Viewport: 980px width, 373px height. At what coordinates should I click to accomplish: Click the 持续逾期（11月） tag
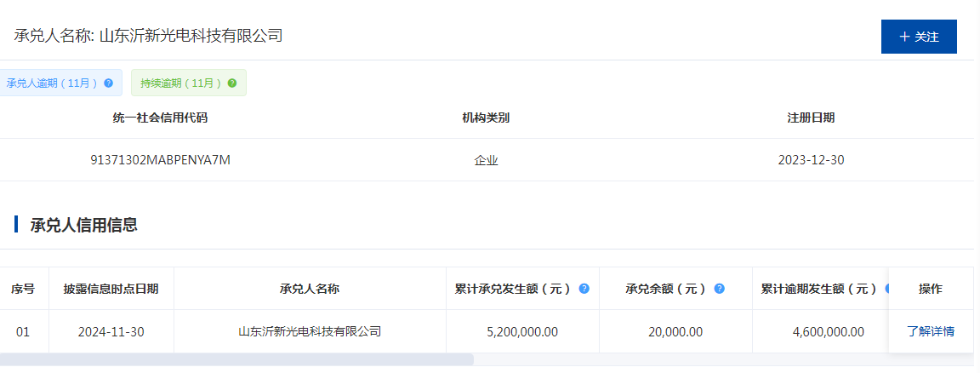[188, 83]
